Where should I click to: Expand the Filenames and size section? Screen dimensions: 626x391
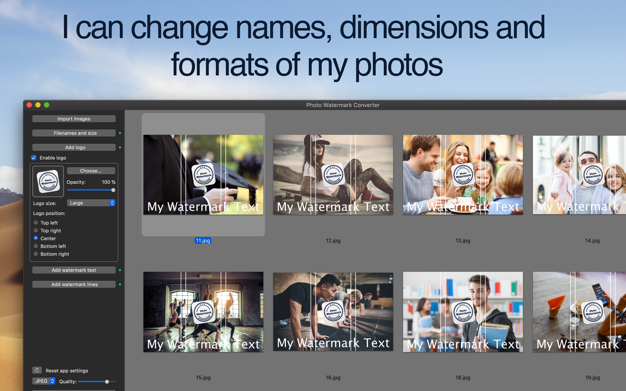coord(74,133)
